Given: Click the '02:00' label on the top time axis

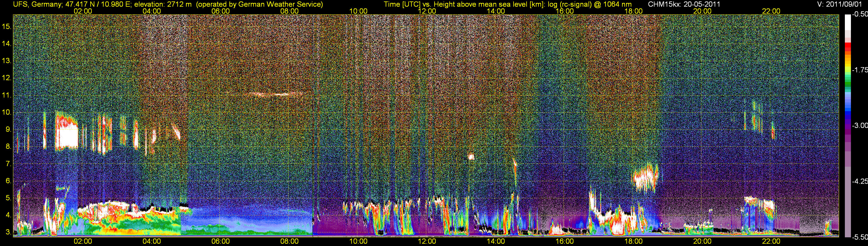Looking at the screenshot, I should click(83, 11).
